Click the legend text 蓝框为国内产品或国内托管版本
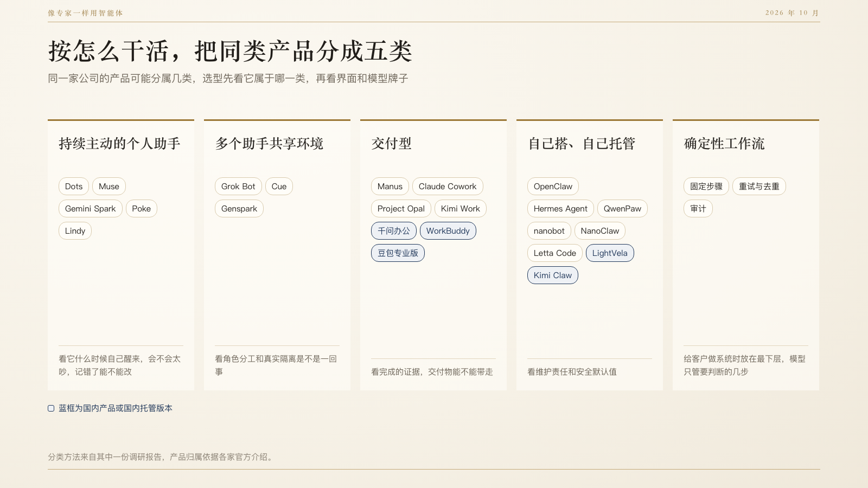 116,408
